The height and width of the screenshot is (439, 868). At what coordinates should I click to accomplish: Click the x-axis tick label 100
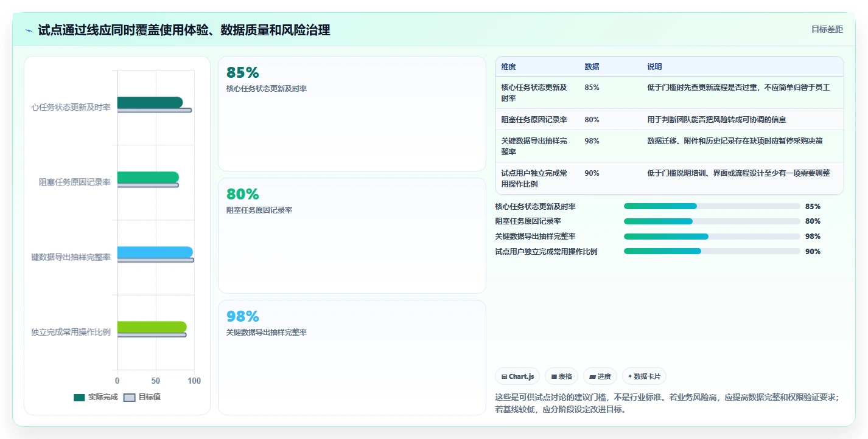(194, 381)
